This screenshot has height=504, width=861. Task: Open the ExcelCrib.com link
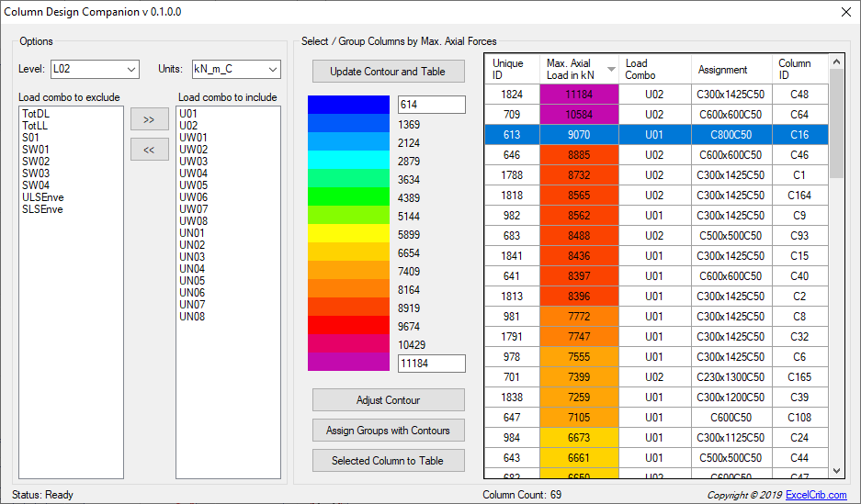(x=816, y=495)
